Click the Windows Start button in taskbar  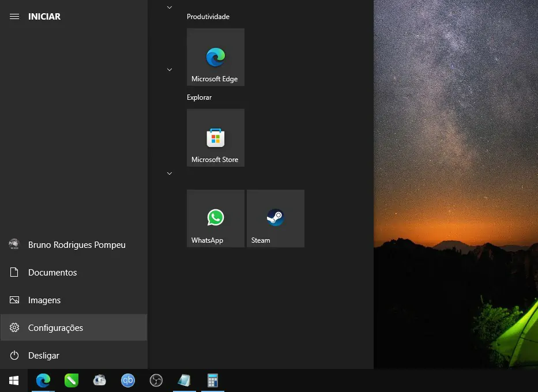[x=14, y=380]
